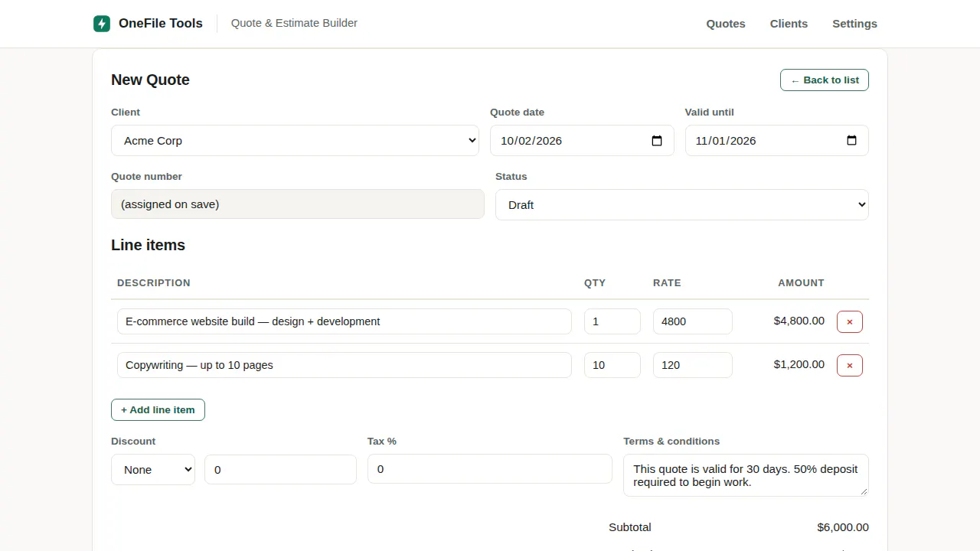980x551 pixels.
Task: Open calendar picker for Quote date
Action: [x=657, y=141]
